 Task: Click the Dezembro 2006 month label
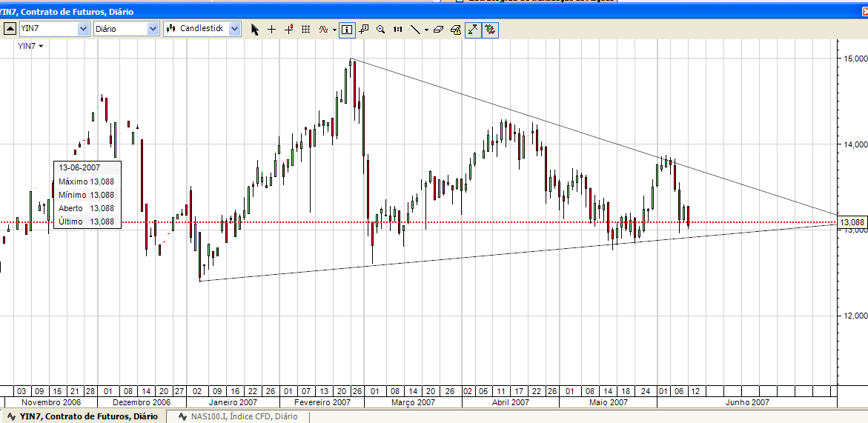pos(142,402)
